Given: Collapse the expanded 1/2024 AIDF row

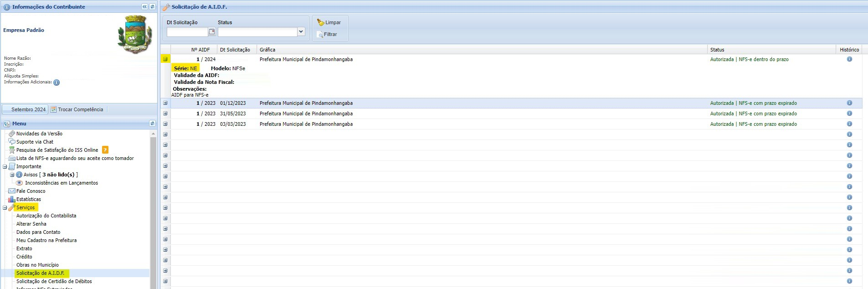Looking at the screenshot, I should click(165, 59).
